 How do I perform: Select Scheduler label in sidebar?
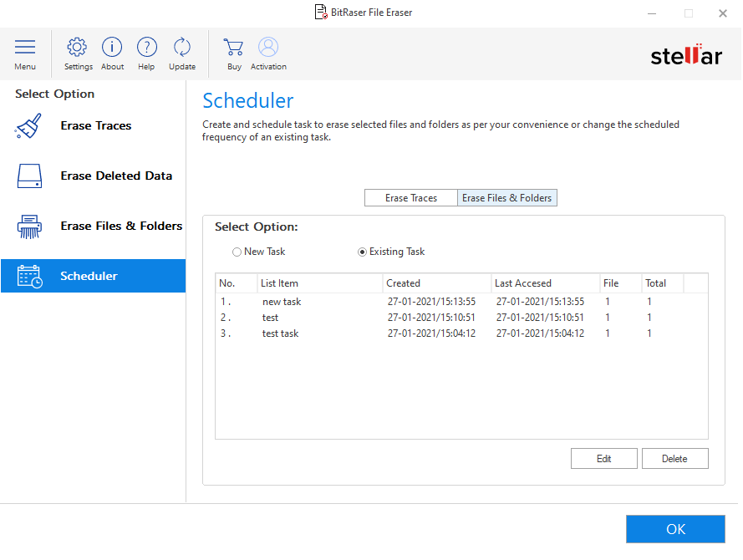[89, 276]
